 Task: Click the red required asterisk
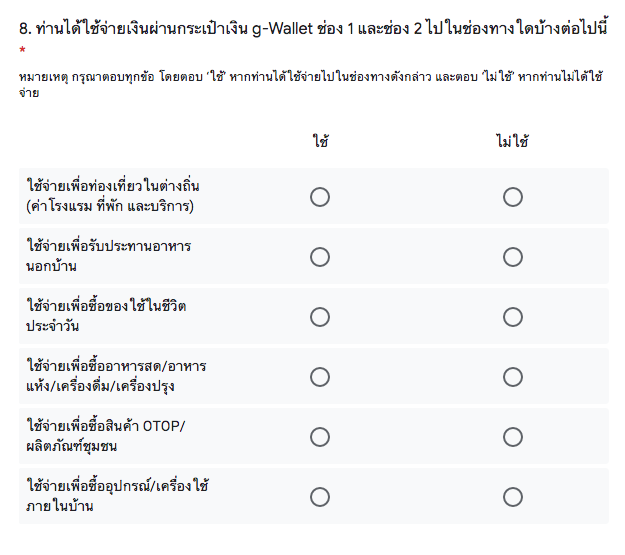[x=22, y=49]
